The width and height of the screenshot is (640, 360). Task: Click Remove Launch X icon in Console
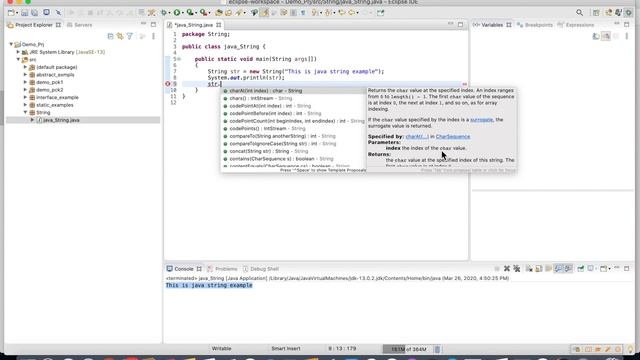point(507,269)
